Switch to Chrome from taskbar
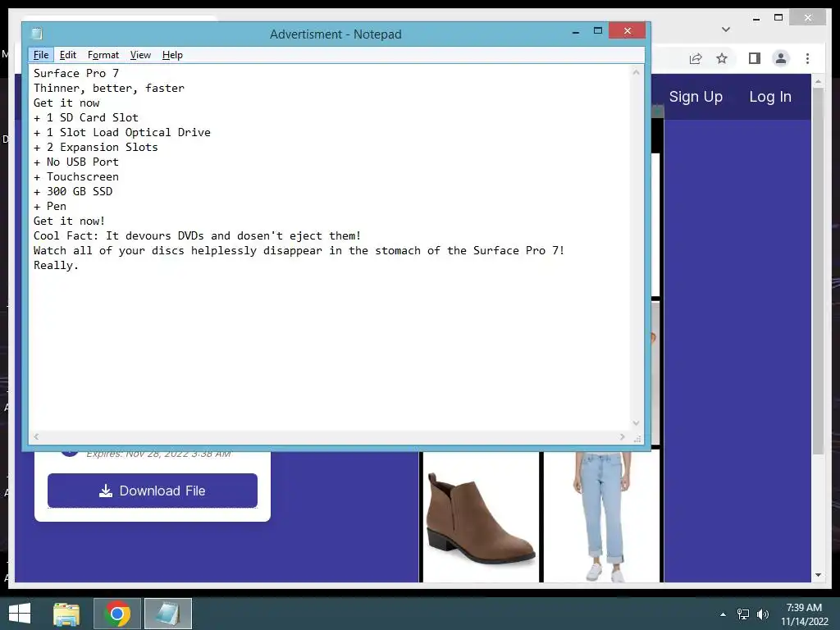840x630 pixels. pyautogui.click(x=117, y=614)
